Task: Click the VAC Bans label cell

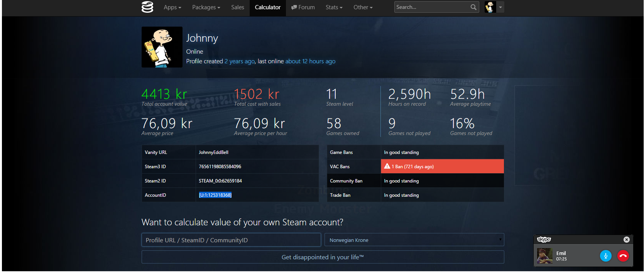Action: point(354,166)
